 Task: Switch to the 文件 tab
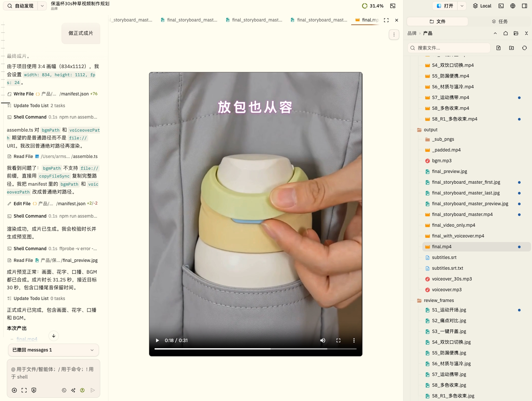[437, 21]
